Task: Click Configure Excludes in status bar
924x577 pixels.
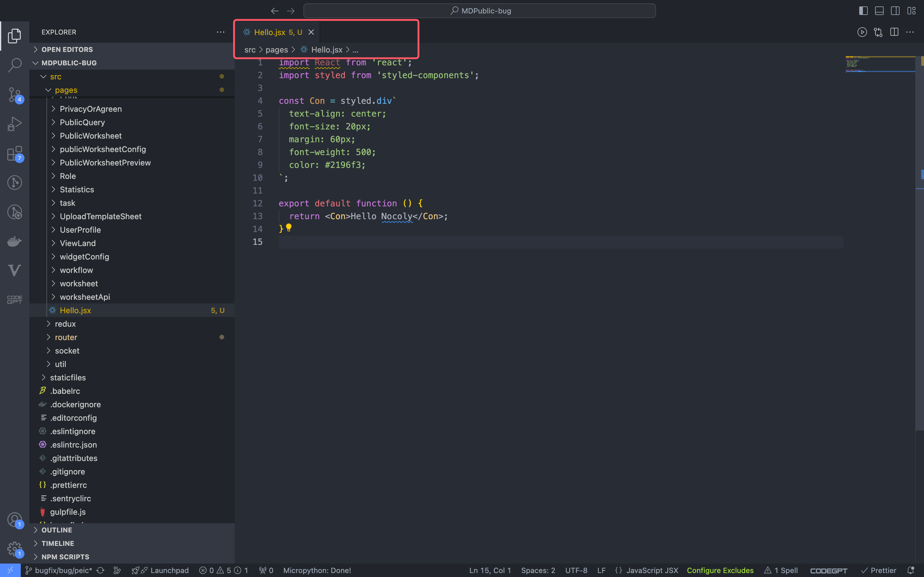Action: pyautogui.click(x=720, y=570)
